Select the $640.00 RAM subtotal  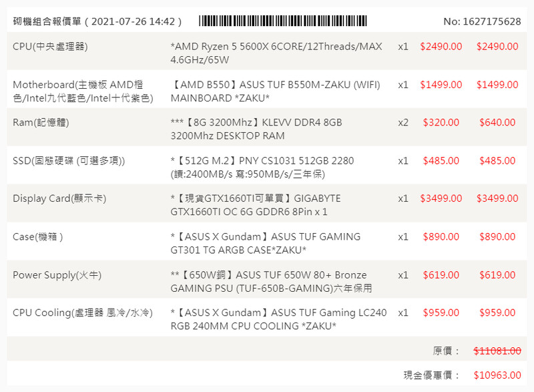click(497, 123)
